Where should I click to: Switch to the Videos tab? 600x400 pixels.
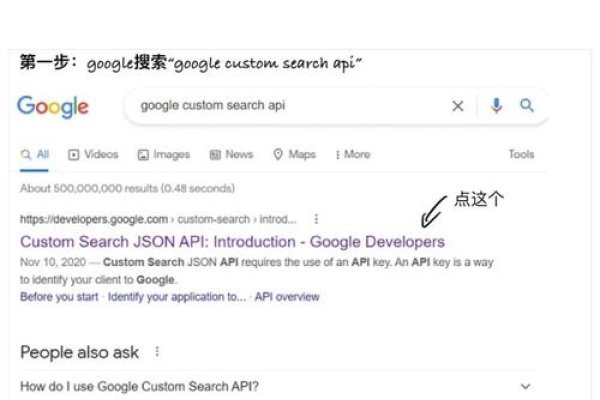coord(93,154)
